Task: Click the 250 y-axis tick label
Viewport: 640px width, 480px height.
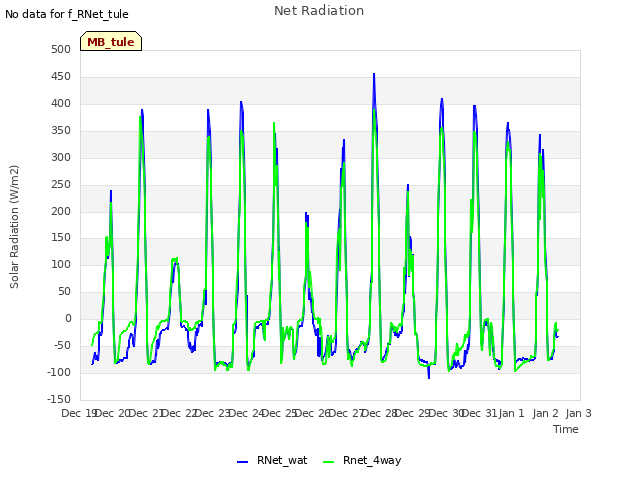Action: [x=61, y=184]
